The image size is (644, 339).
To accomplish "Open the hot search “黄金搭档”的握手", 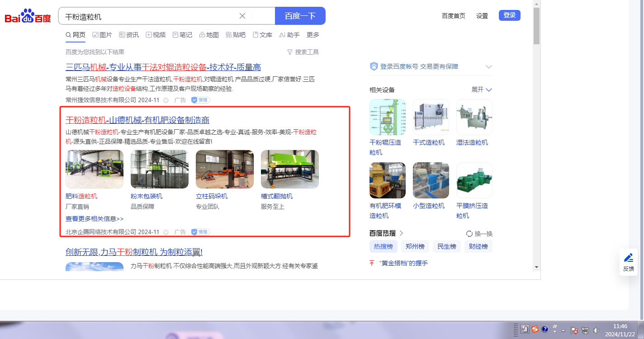I will coord(403,263).
